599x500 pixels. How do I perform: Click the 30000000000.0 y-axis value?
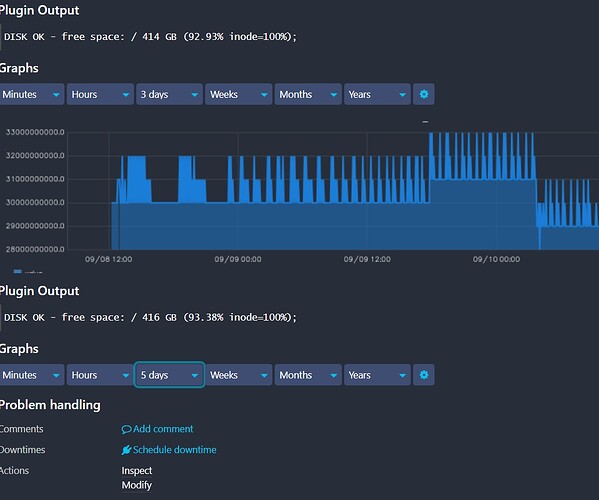(x=35, y=202)
